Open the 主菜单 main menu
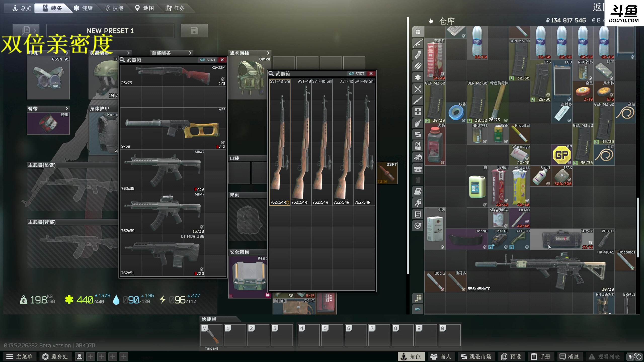644x362 pixels. [x=20, y=356]
